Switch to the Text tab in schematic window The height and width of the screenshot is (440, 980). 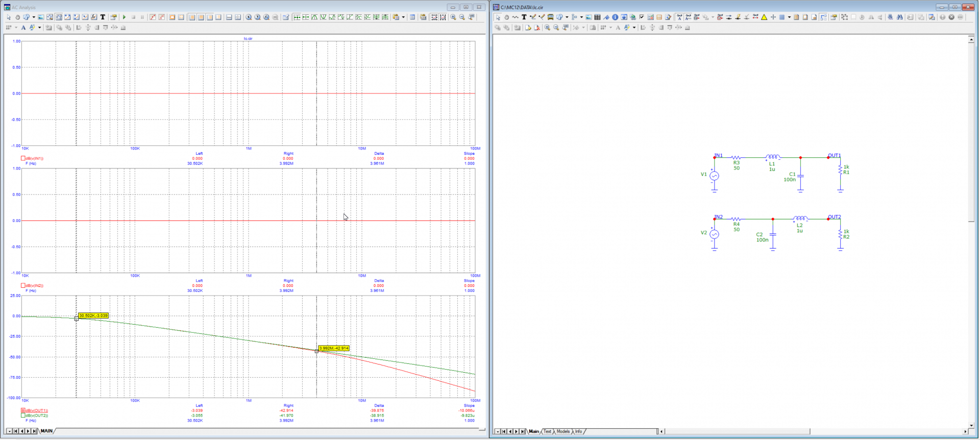(547, 431)
